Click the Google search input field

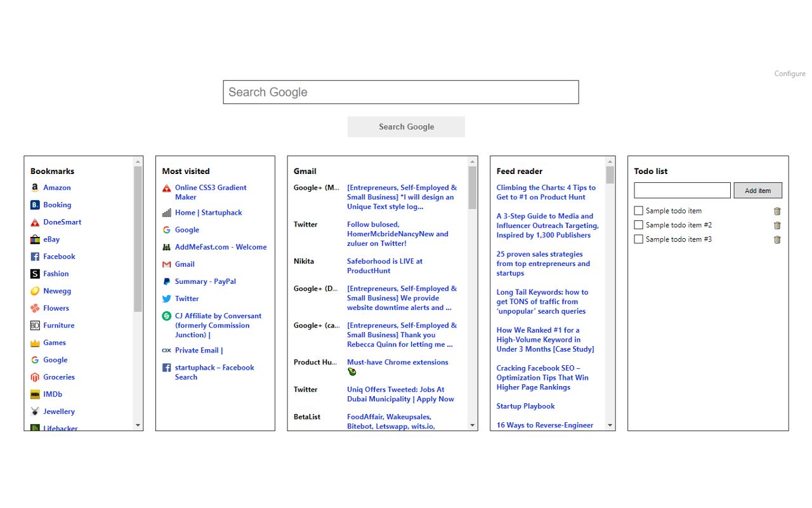(400, 92)
